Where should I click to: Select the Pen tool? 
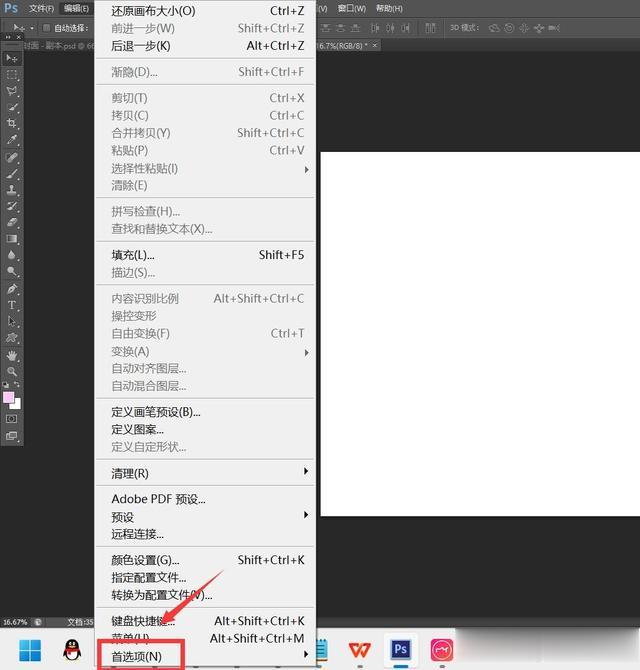pos(12,289)
